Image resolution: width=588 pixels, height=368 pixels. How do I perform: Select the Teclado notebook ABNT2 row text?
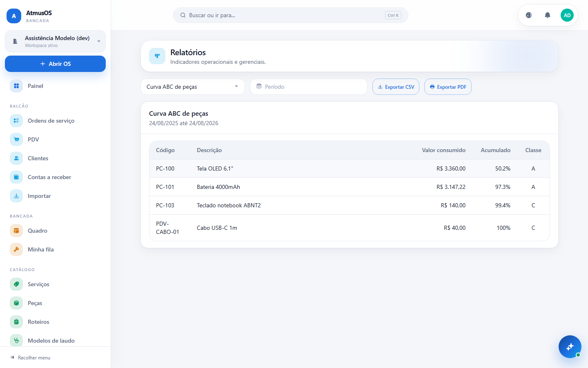pos(229,205)
